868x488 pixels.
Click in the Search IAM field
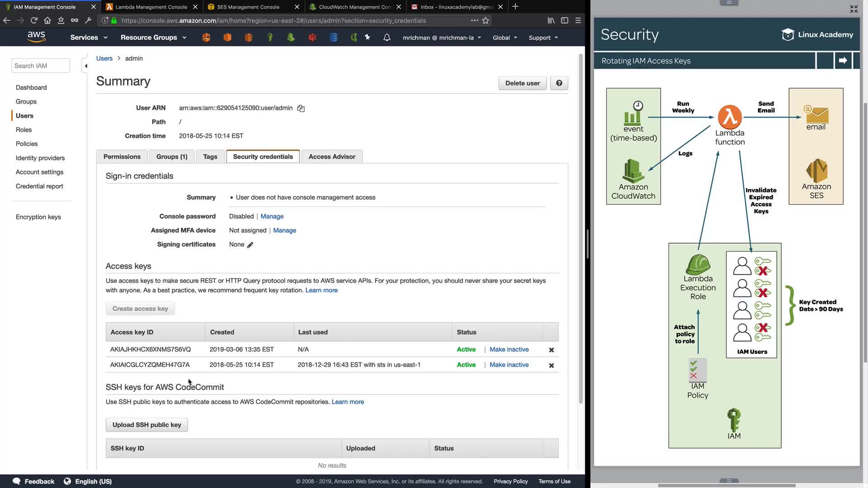40,66
